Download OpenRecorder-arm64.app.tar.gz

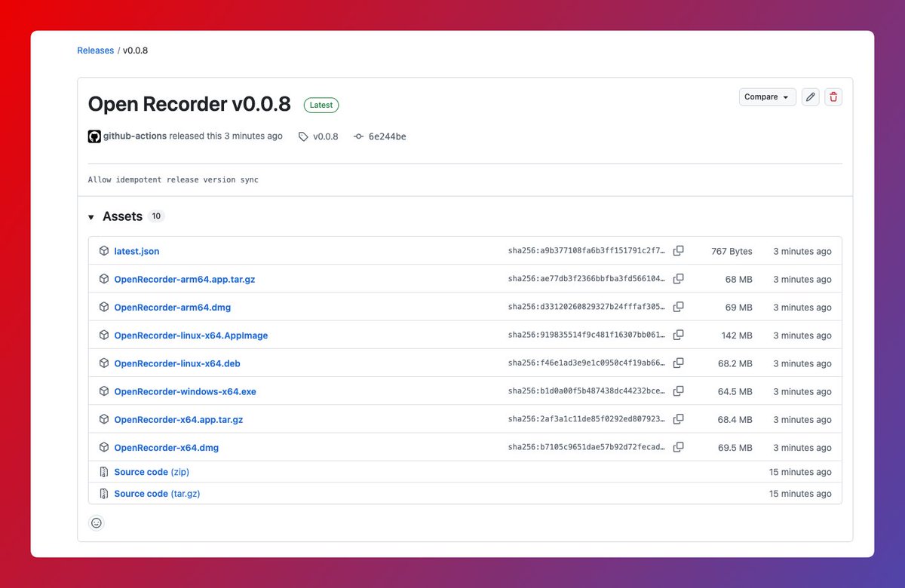(185, 279)
